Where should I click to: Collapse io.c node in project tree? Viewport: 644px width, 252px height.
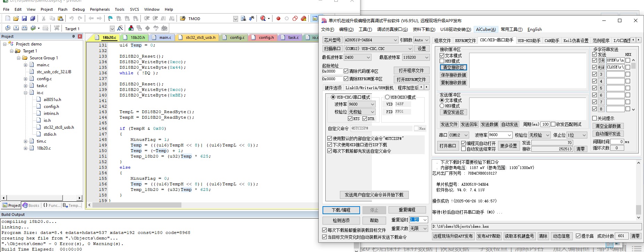[x=25, y=93]
